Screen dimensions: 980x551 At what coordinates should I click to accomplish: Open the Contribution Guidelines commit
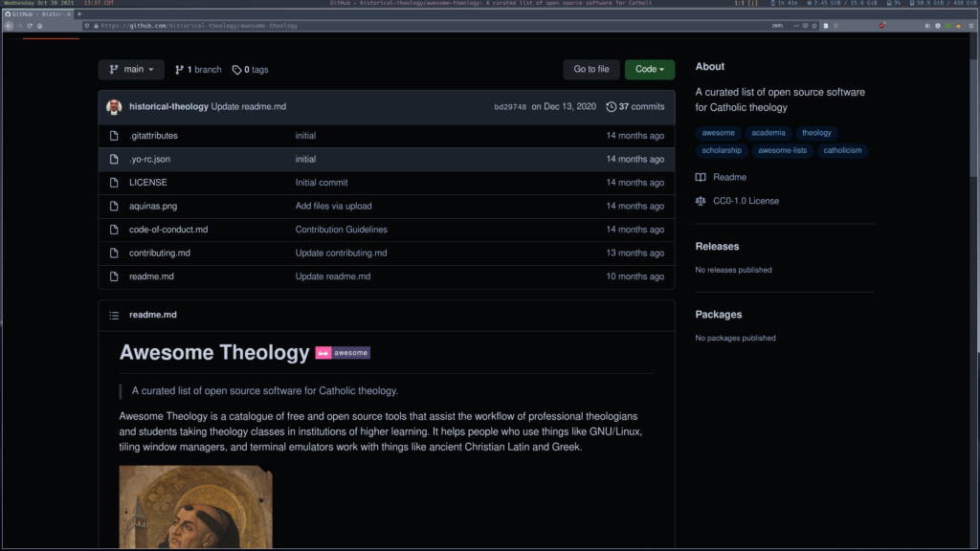[x=342, y=230]
